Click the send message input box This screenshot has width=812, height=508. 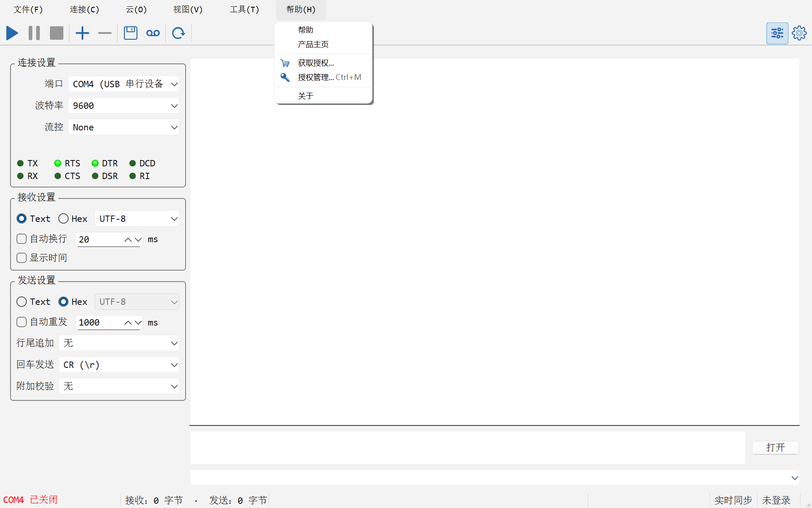tap(467, 447)
